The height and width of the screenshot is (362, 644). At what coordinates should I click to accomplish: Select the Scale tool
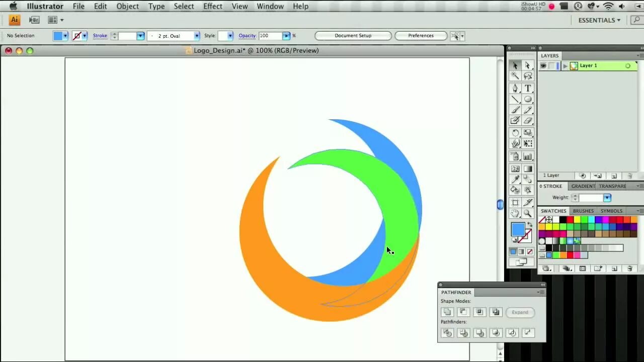(x=528, y=133)
